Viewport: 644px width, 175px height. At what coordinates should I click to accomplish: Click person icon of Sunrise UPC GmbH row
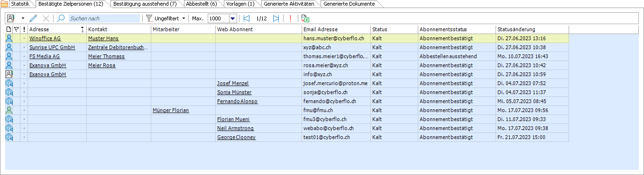pyautogui.click(x=9, y=47)
